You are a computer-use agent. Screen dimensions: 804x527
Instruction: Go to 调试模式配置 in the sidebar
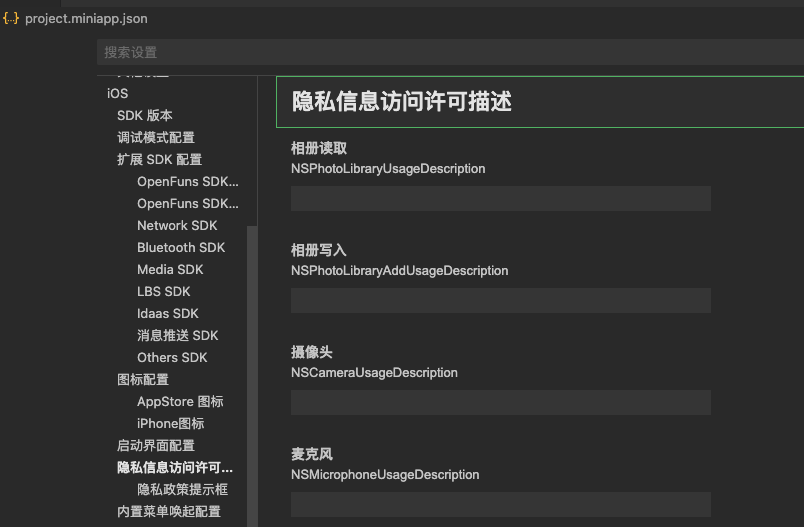click(x=156, y=137)
